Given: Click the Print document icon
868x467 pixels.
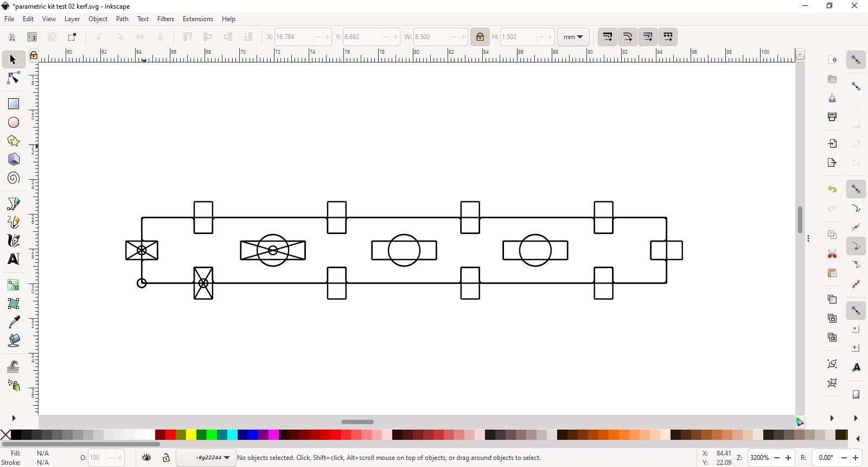Looking at the screenshot, I should pos(832,117).
